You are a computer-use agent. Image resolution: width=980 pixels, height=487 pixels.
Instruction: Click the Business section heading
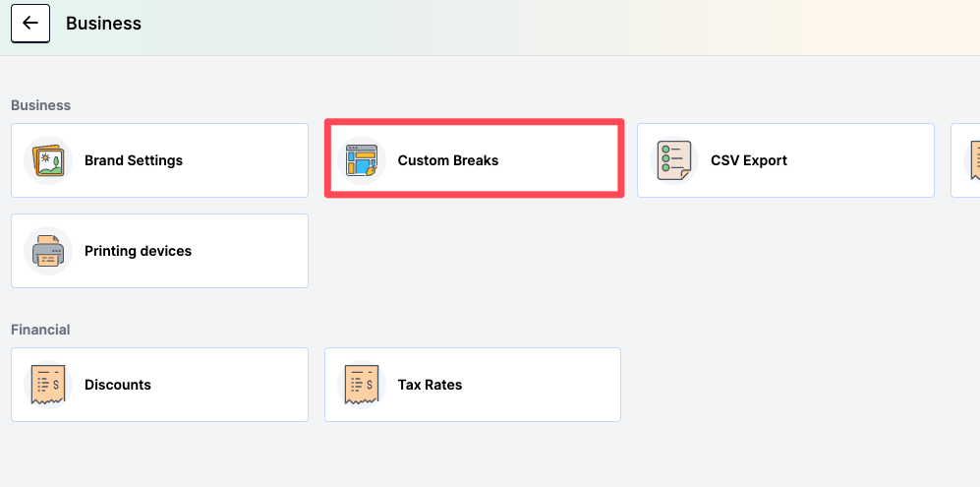40,105
